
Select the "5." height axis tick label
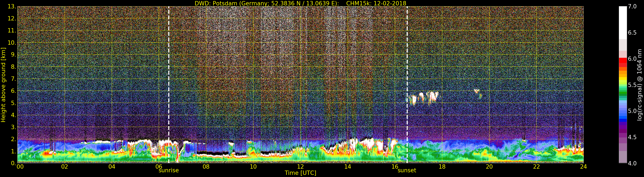pyautogui.click(x=13, y=103)
